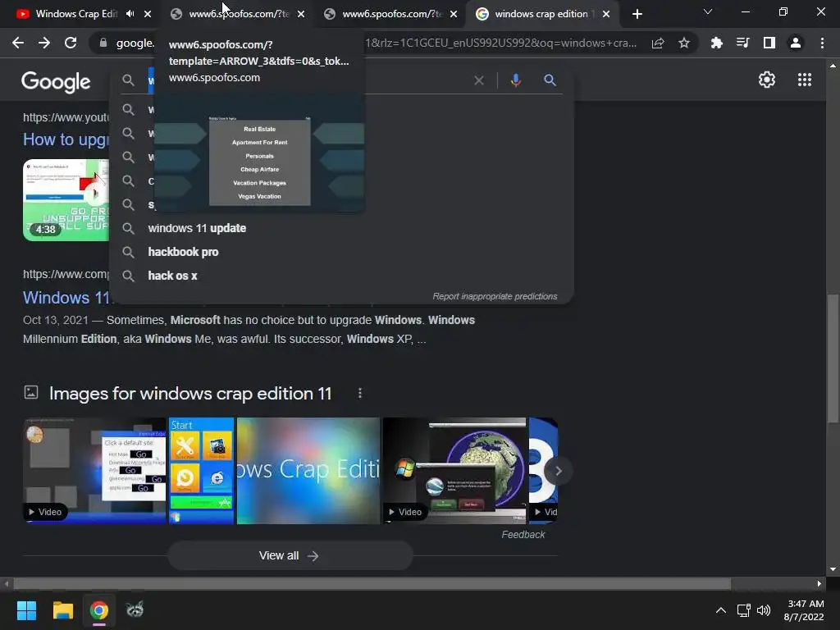Show hidden system tray icons

720,610
